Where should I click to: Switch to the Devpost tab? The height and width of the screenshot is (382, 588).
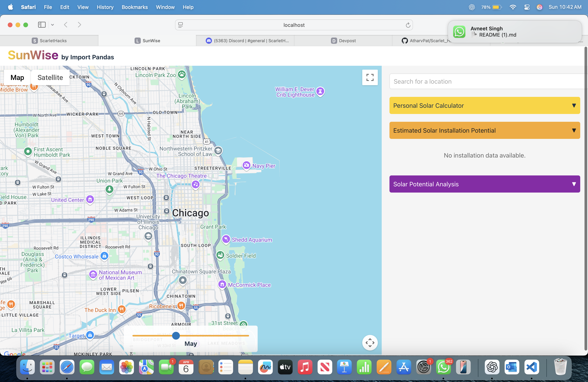(x=343, y=41)
